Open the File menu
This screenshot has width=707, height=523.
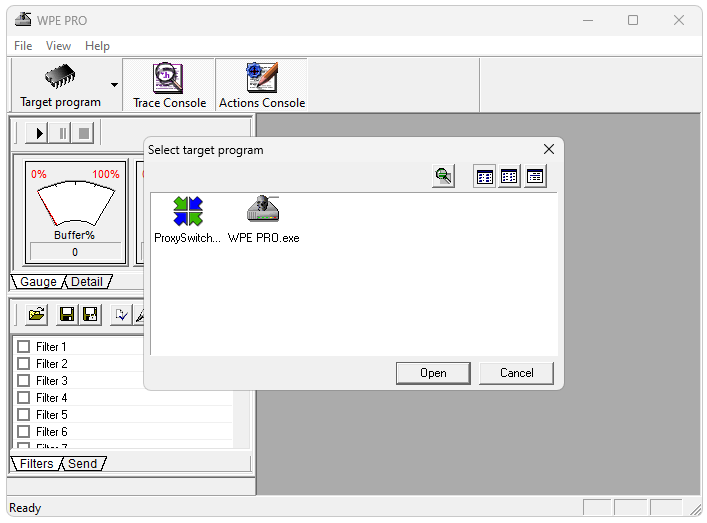pyautogui.click(x=23, y=46)
